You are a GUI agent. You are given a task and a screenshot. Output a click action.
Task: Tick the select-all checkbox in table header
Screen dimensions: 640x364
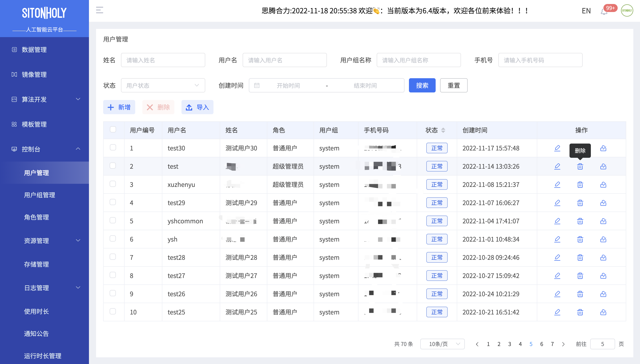[x=113, y=129]
